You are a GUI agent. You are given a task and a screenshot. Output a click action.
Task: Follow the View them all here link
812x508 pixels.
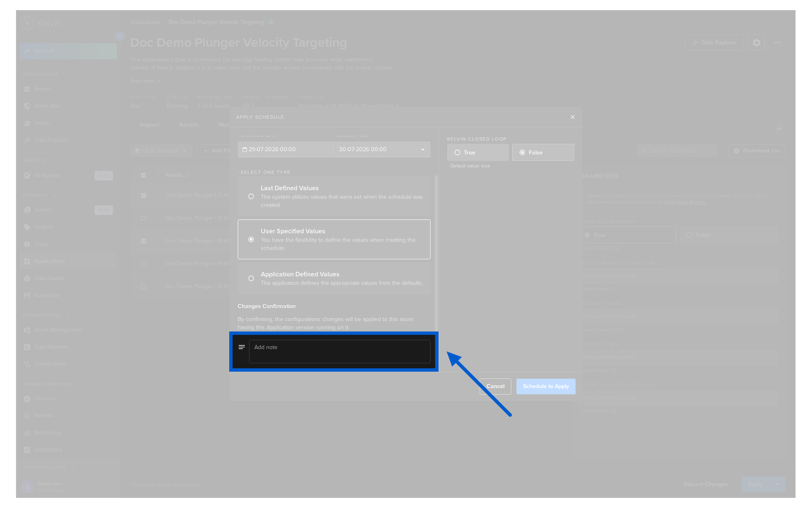685,202
